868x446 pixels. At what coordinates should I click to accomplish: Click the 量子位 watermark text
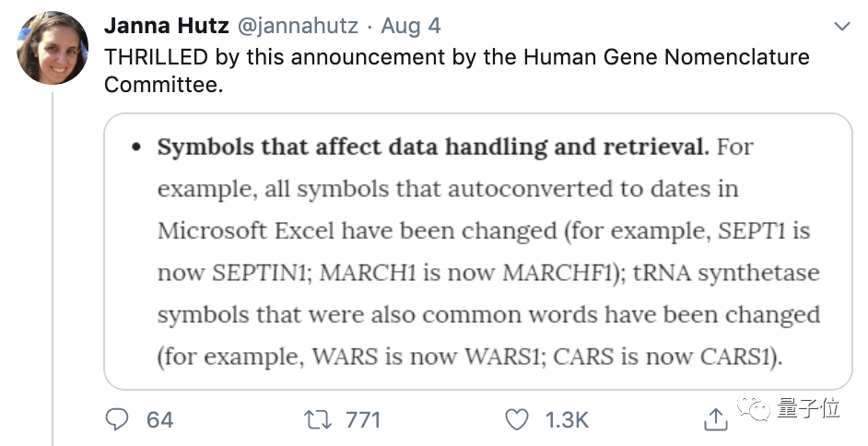pos(808,410)
